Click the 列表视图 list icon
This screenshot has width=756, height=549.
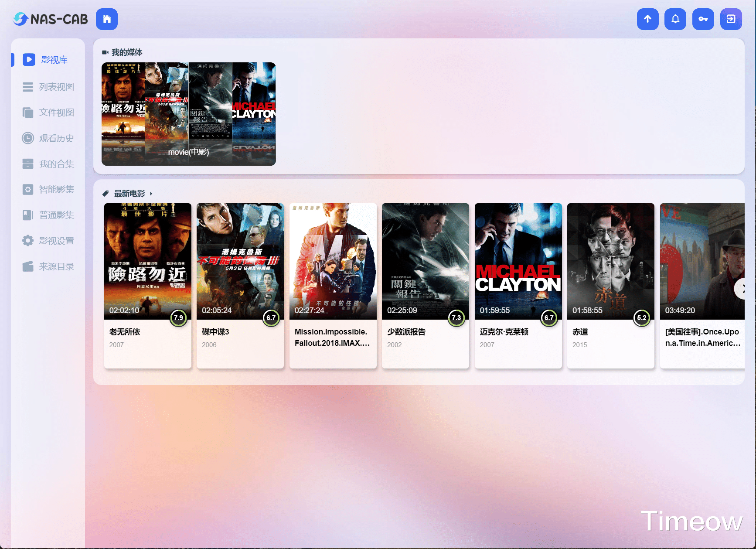[28, 87]
